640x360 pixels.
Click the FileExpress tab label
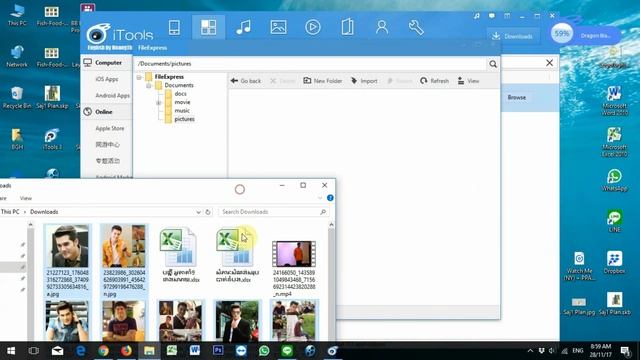click(152, 48)
